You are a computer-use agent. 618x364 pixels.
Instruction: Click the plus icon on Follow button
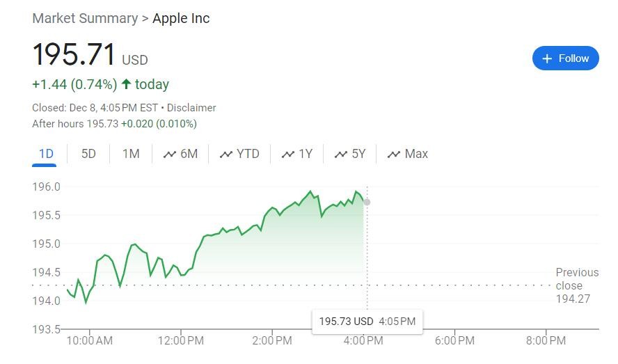[547, 58]
